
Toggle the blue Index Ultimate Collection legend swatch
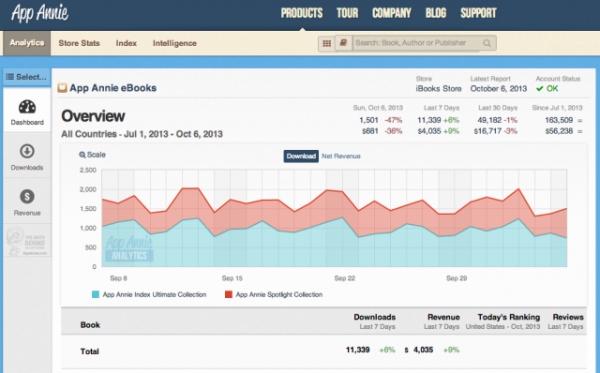click(x=95, y=295)
